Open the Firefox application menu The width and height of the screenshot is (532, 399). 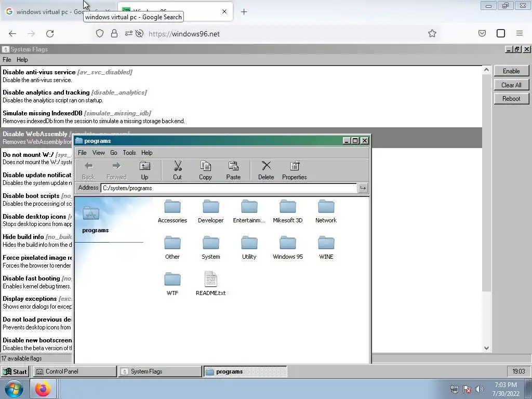520,33
